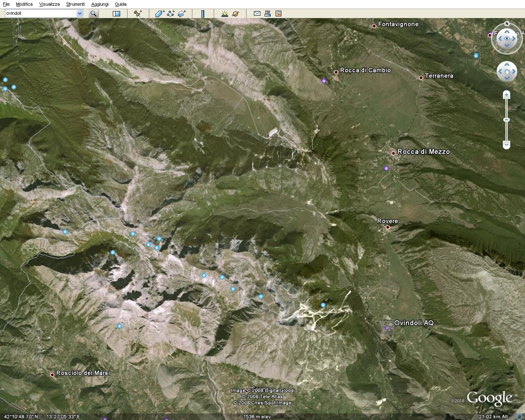Screen dimensions: 525x420
Task: Open the File menu
Action: point(6,4)
